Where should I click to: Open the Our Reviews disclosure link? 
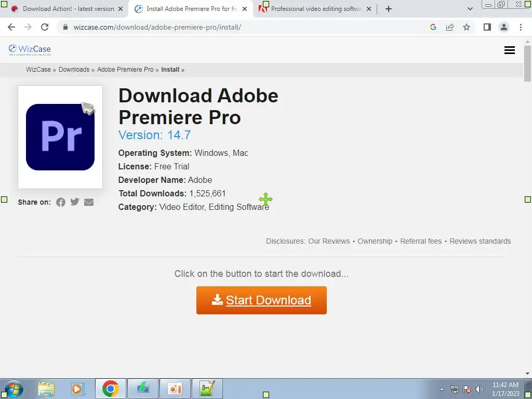coord(329,241)
